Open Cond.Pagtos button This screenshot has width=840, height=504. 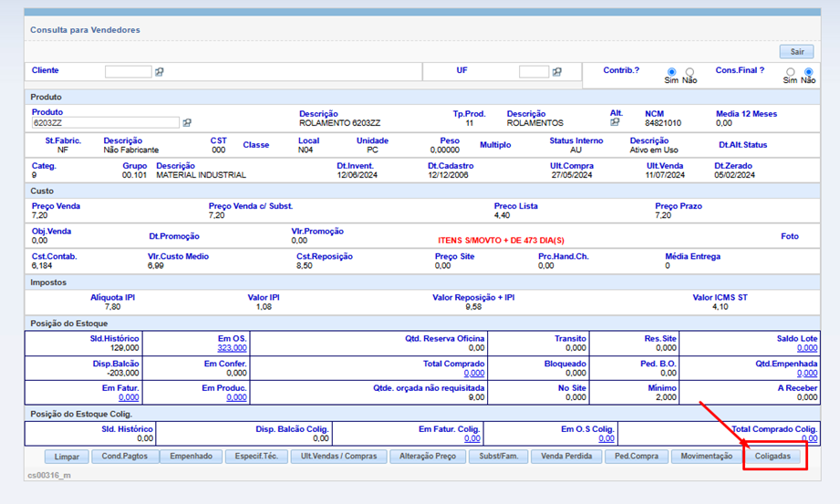coord(124,457)
